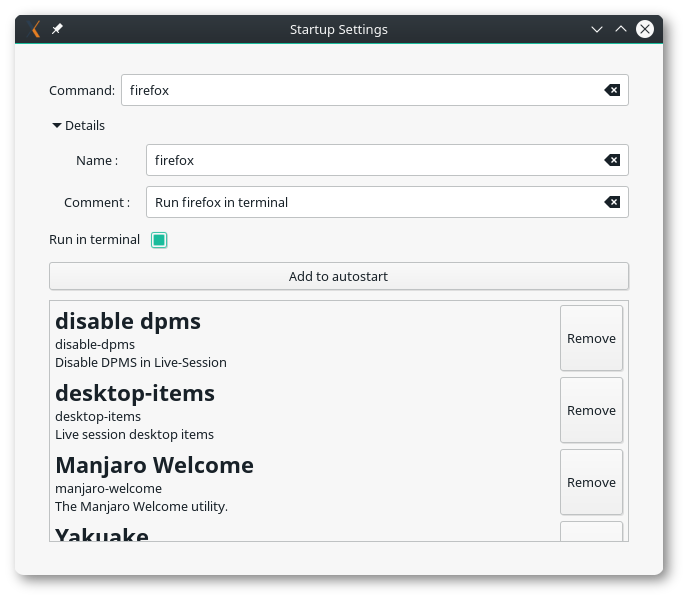The width and height of the screenshot is (688, 600).
Task: Click the pin icon in the title bar
Action: [x=57, y=29]
